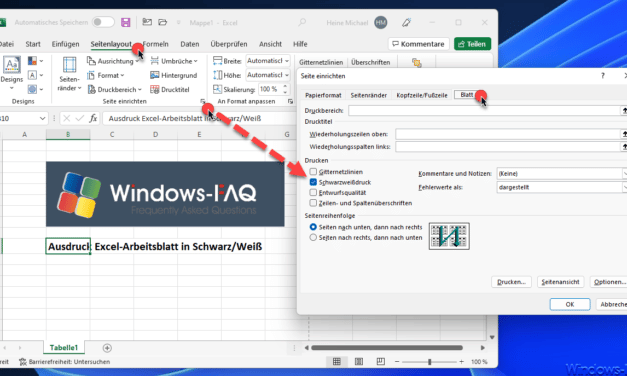Click the zoom slider handle
The width and height of the screenshot is (627, 376).
[429, 362]
